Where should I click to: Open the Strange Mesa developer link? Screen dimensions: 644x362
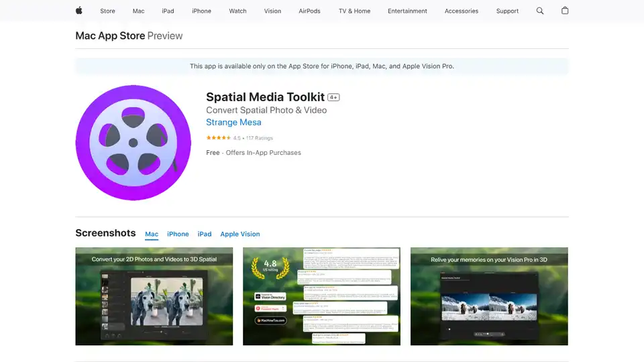tap(233, 122)
